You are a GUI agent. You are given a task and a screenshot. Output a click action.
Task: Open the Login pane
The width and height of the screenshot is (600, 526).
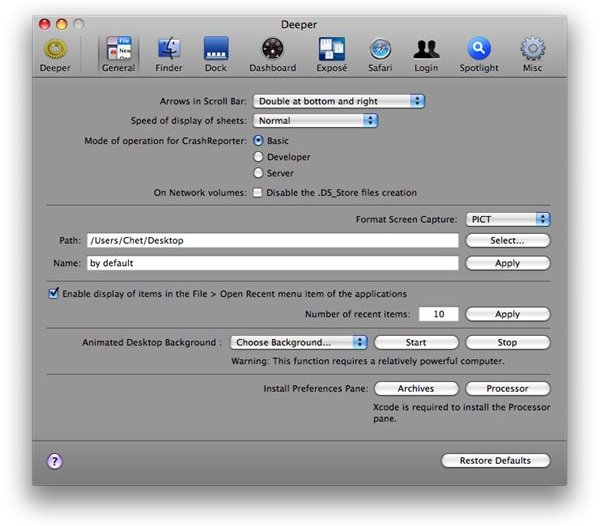coord(426,55)
